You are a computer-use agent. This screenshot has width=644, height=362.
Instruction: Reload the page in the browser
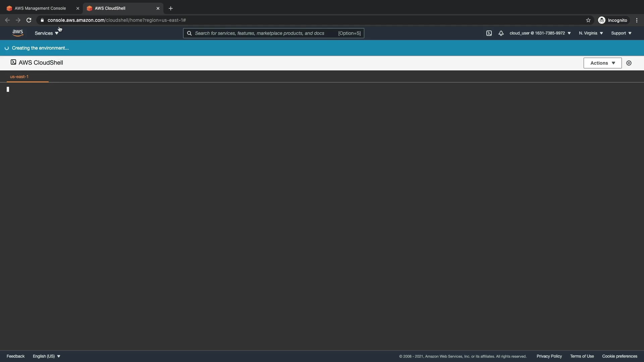pos(29,20)
